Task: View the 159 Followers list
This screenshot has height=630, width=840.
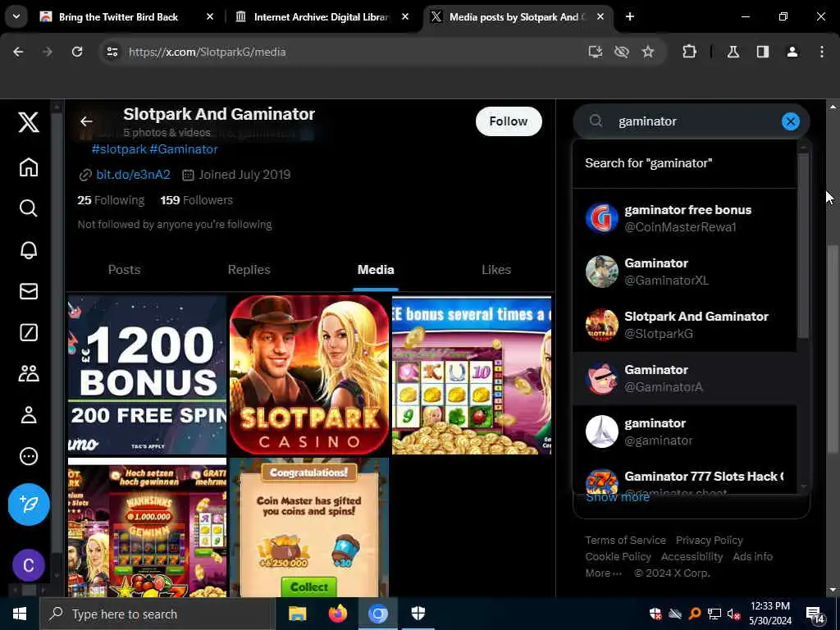Action: pyautogui.click(x=197, y=200)
